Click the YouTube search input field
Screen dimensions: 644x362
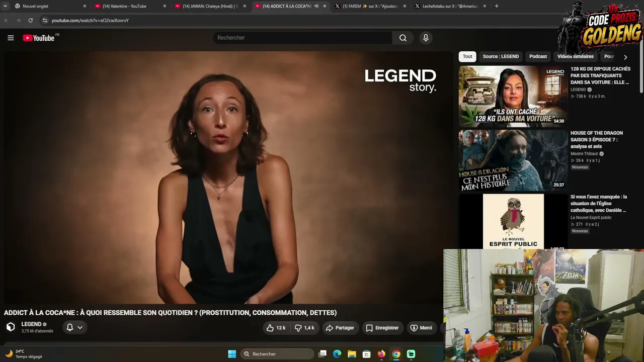click(302, 38)
